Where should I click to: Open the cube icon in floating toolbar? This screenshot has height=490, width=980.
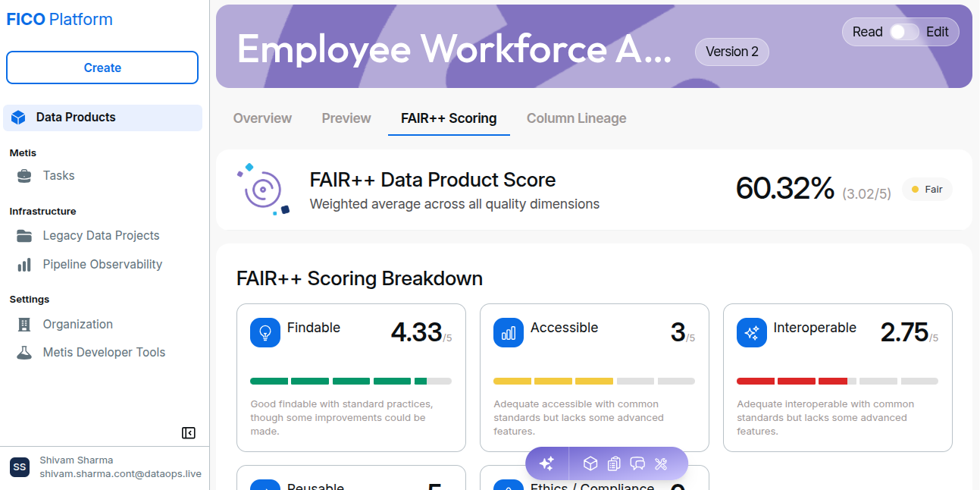pos(590,463)
